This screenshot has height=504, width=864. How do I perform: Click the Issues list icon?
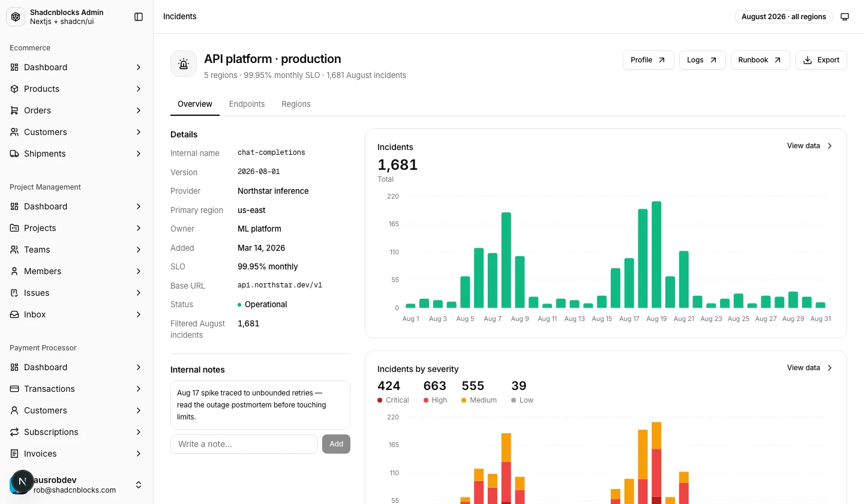pyautogui.click(x=14, y=293)
